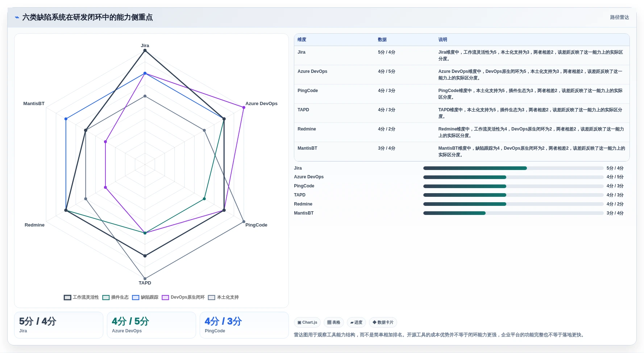This screenshot has height=353, width=644.
Task: Click the purple Azure DevOps outer data point
Action: pos(244,108)
